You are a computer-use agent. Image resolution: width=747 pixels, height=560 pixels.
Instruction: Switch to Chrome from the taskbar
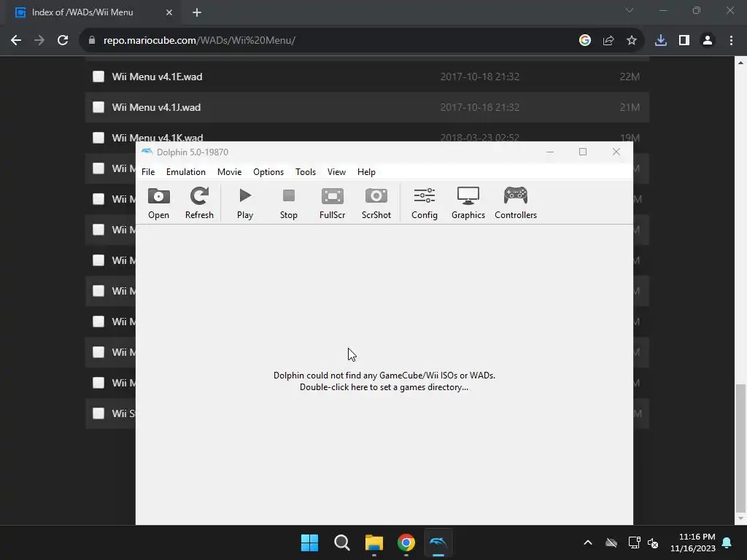click(x=406, y=542)
